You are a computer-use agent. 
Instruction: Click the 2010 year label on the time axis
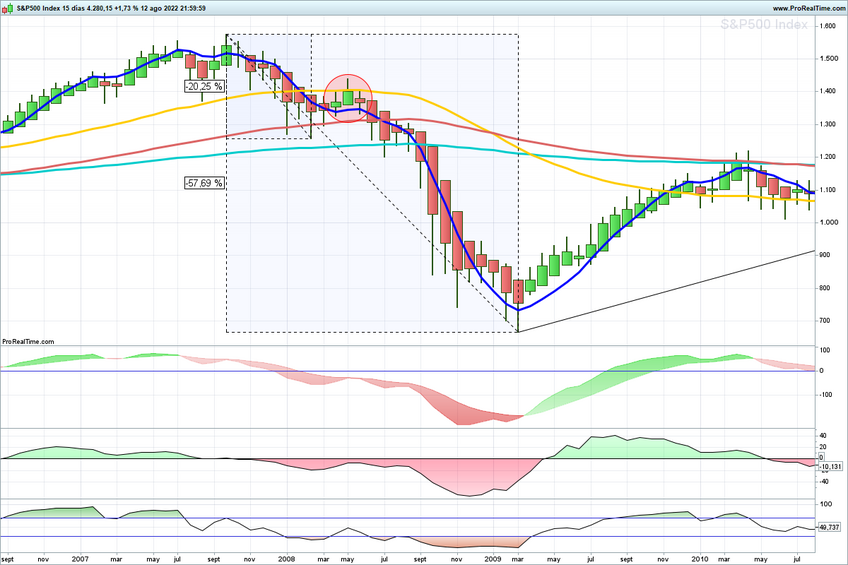700,559
